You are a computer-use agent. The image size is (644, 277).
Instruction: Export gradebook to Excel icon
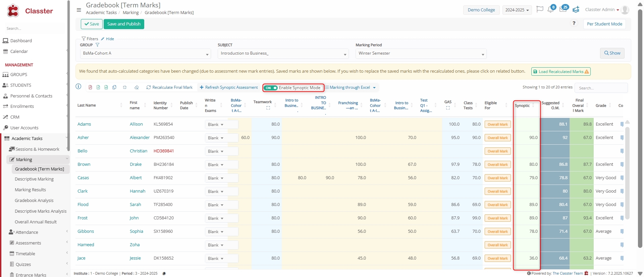click(98, 87)
